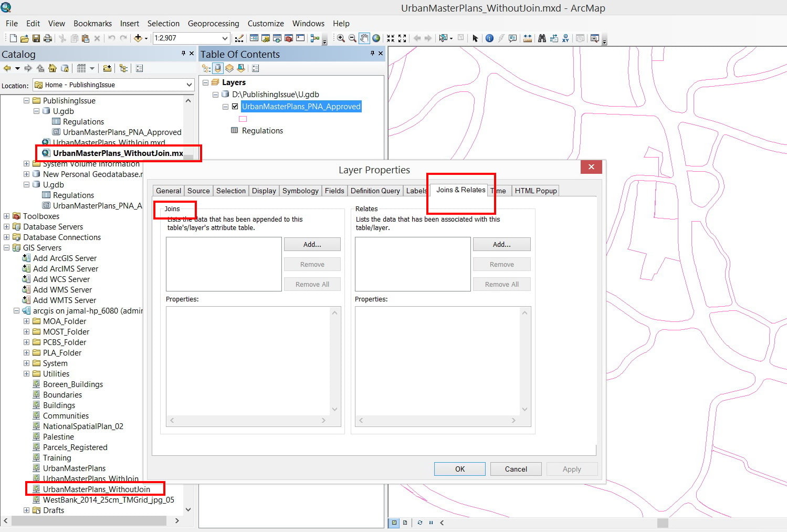Expand the MOA_Folder node
This screenshot has height=532, width=787.
26,321
